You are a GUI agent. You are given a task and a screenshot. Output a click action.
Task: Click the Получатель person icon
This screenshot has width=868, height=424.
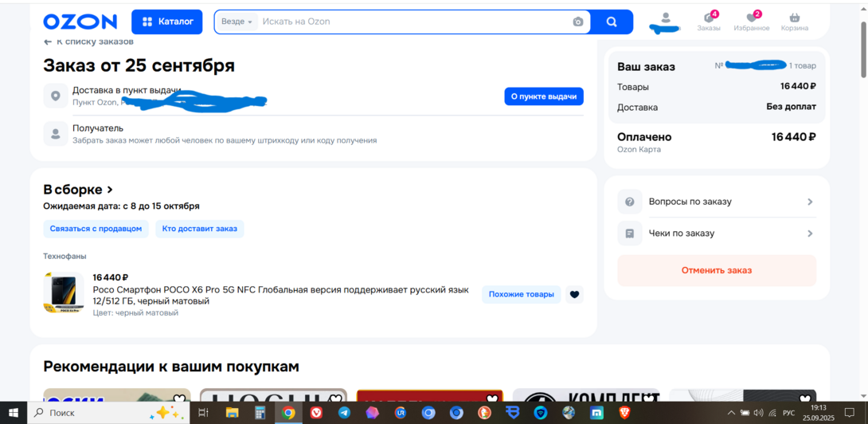point(56,134)
